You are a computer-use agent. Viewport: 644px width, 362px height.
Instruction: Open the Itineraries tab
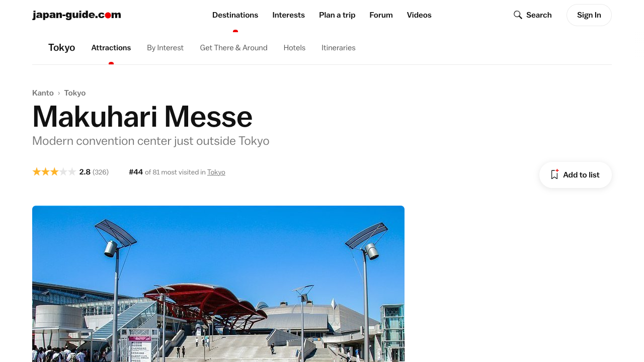[x=339, y=48]
